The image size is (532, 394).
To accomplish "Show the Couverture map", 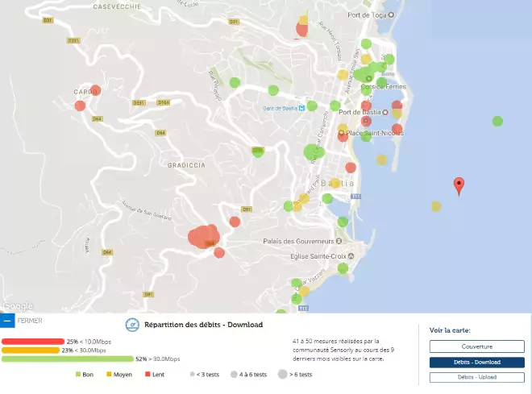I will [476, 346].
